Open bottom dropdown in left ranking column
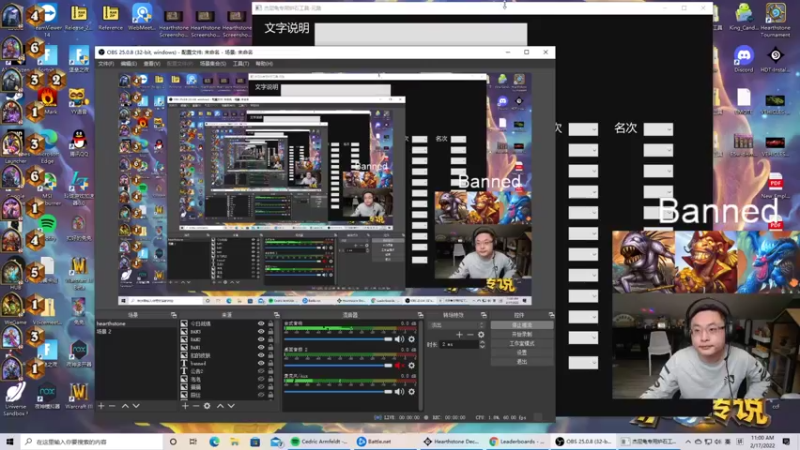Image resolution: width=800 pixels, height=450 pixels. pyautogui.click(x=583, y=363)
